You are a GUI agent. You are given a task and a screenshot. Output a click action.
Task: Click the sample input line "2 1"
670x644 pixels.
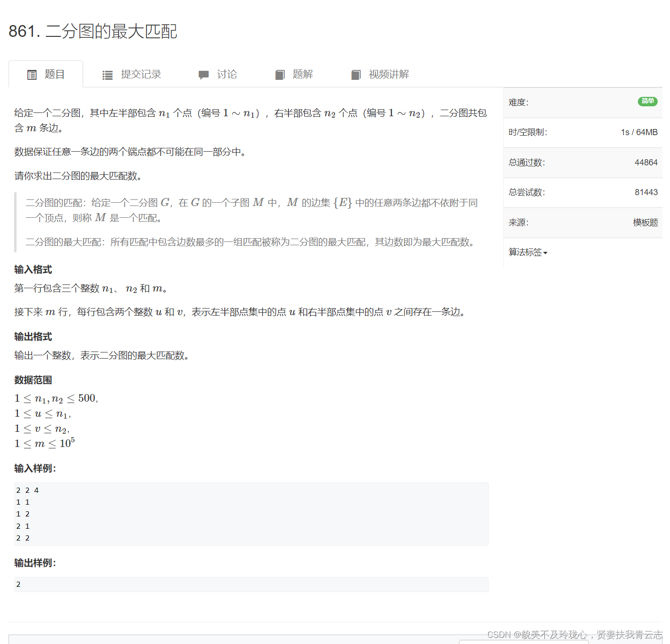(x=23, y=526)
